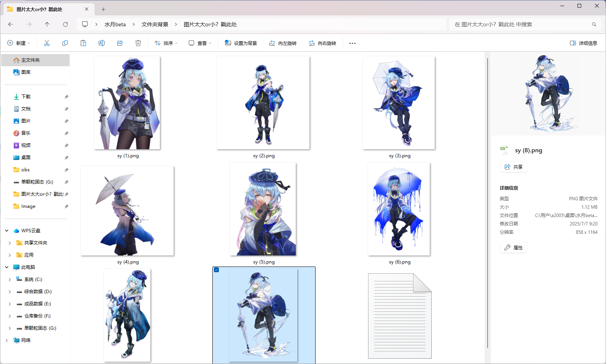Image resolution: width=606 pixels, height=364 pixels.
Task: Select the sy (5).png thumbnail
Action: (x=263, y=209)
